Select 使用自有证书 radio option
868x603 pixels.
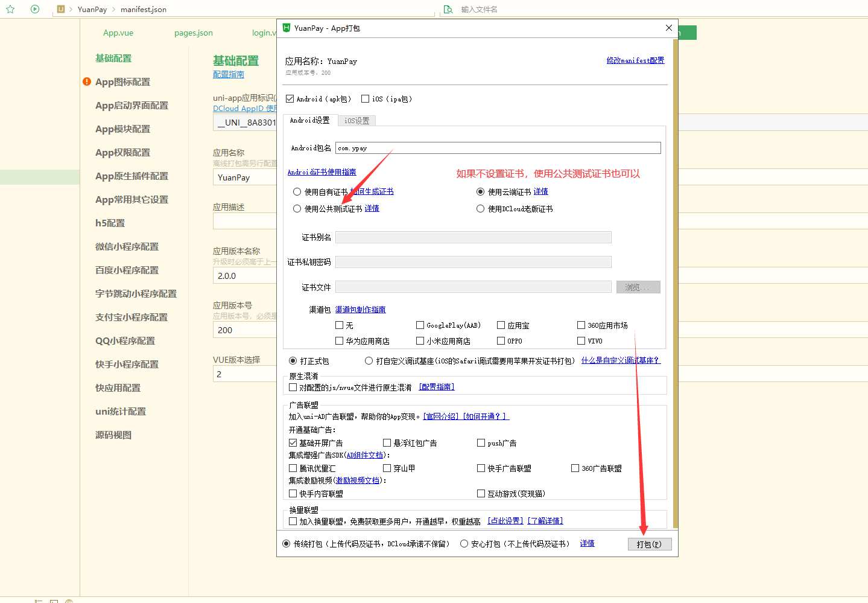(x=297, y=192)
